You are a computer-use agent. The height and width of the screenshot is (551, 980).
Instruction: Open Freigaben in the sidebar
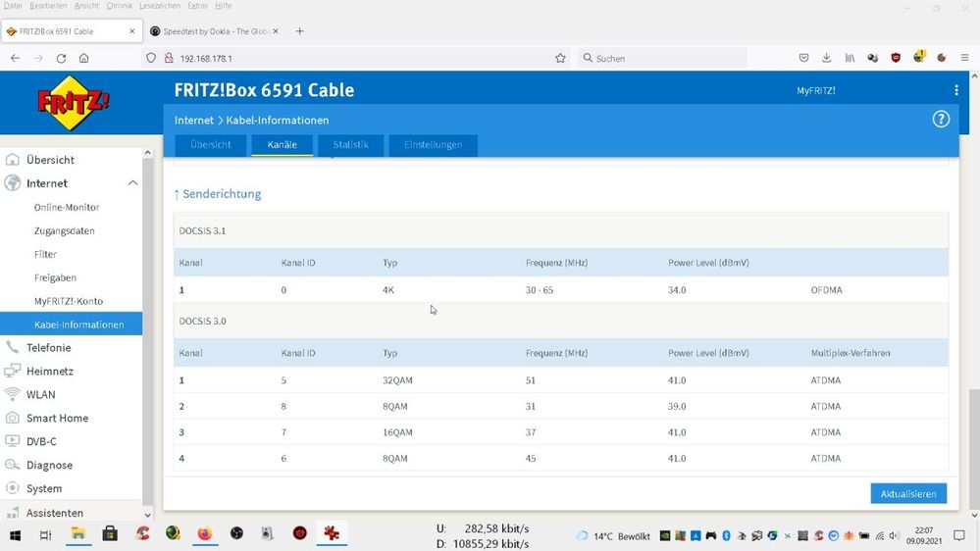55,277
